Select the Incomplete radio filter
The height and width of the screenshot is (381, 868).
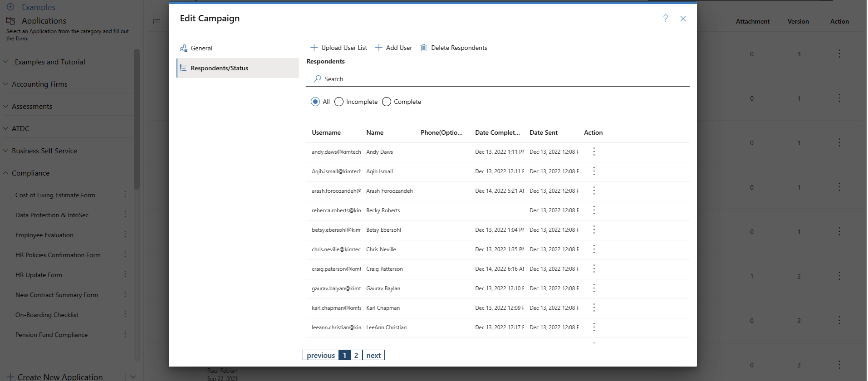(x=339, y=102)
